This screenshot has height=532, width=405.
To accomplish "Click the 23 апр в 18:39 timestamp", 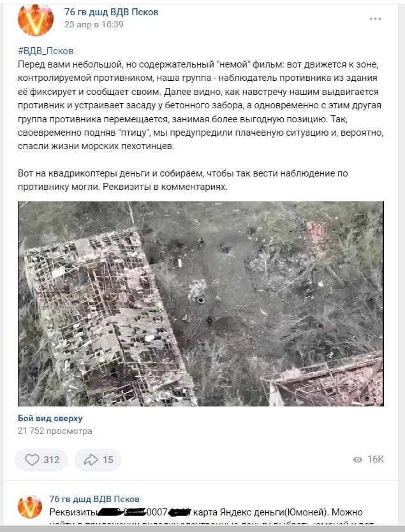I will (x=94, y=24).
